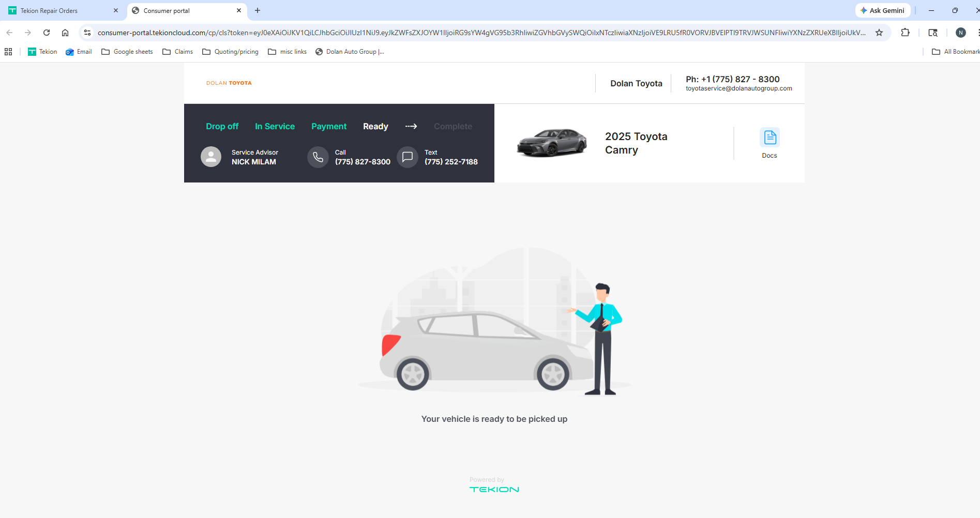Click the Service Advisor avatar icon
Screen dimensions: 980x518
(211, 157)
